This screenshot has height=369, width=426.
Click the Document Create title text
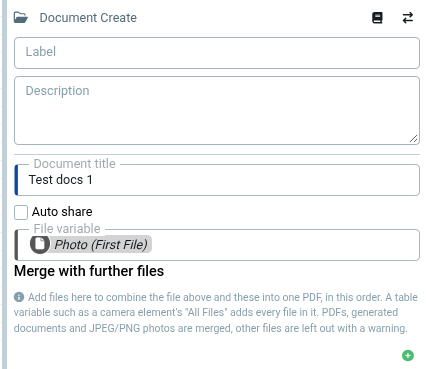point(88,18)
